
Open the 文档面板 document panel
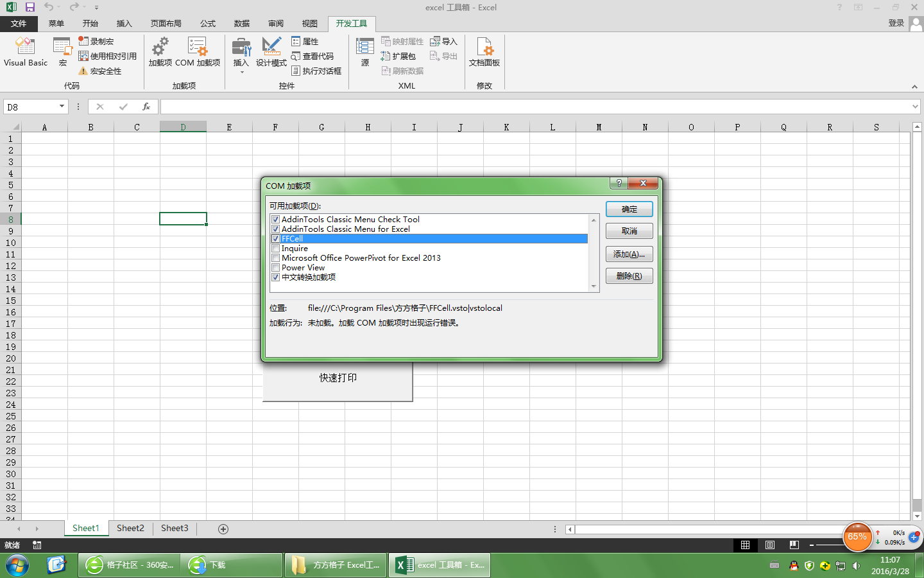coord(484,52)
